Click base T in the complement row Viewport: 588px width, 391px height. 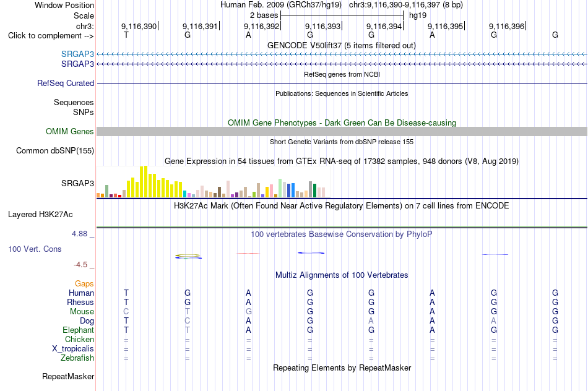[x=126, y=35]
